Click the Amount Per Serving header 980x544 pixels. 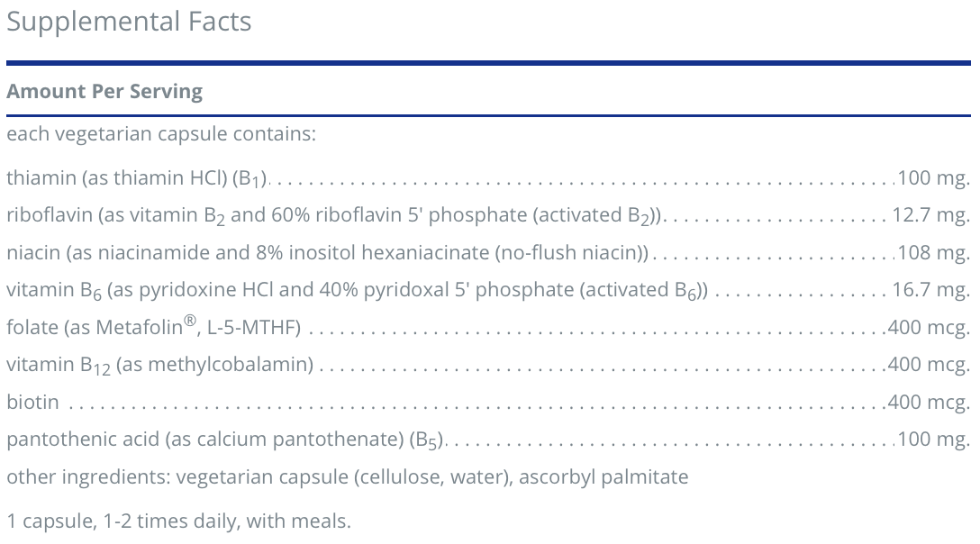[104, 92]
